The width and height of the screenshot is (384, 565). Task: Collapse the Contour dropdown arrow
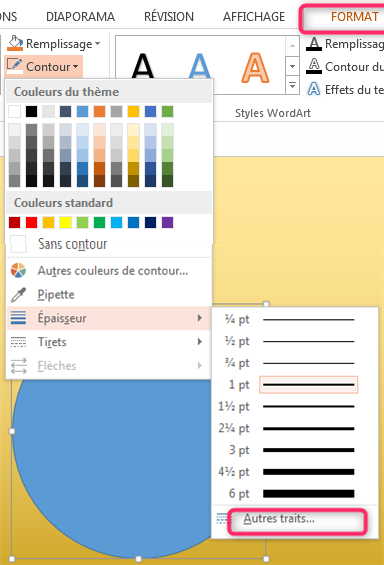pyautogui.click(x=75, y=67)
